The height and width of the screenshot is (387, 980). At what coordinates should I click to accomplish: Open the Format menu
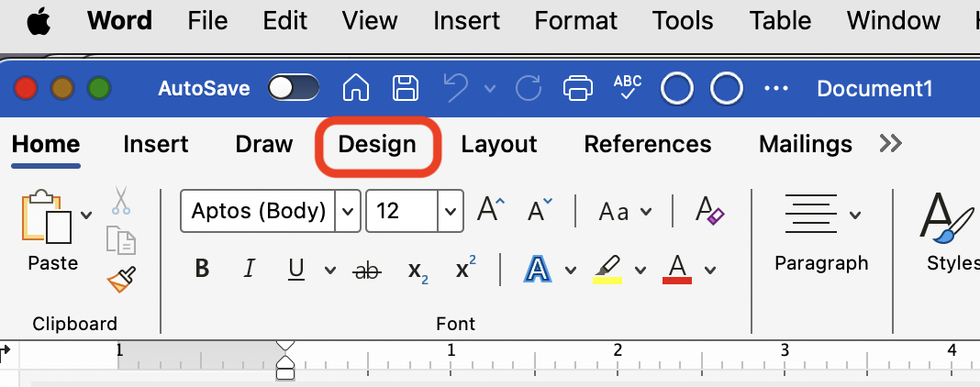point(575,21)
